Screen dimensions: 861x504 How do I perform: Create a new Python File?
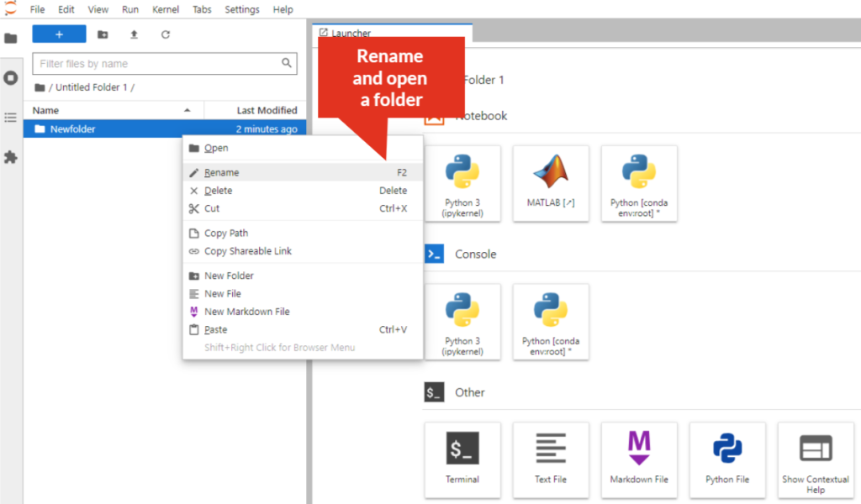pyautogui.click(x=727, y=460)
